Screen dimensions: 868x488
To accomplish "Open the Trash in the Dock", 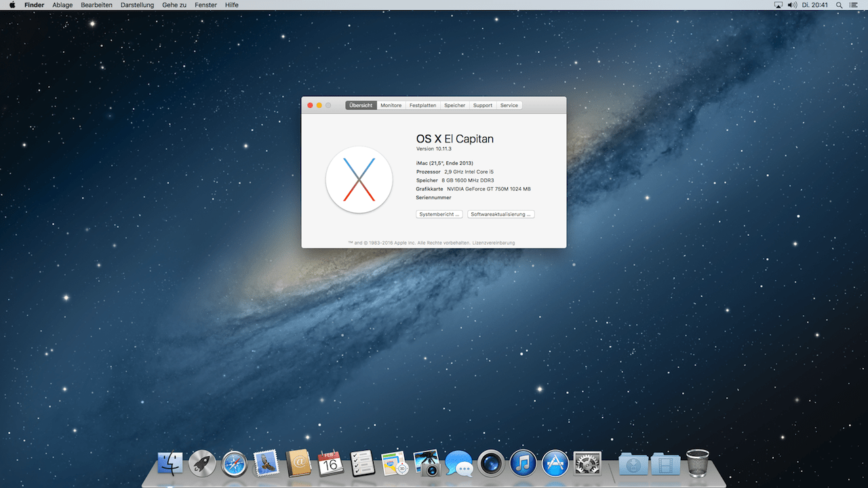I will (698, 463).
